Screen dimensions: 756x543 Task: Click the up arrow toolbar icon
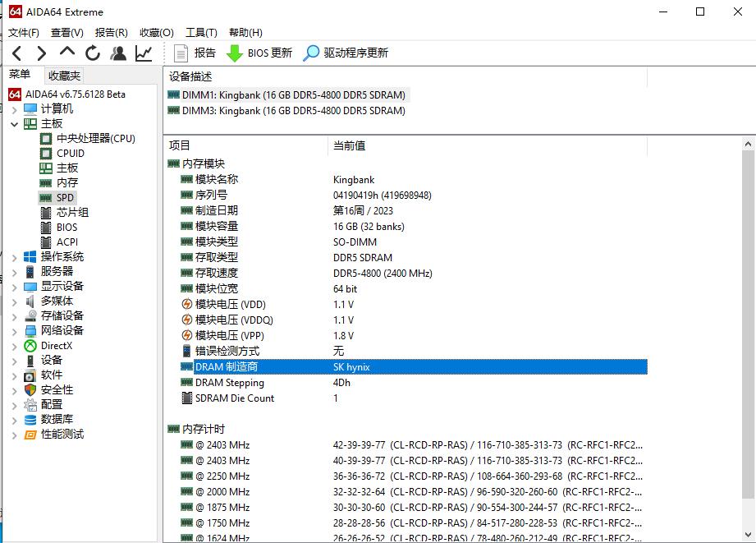tap(66, 53)
